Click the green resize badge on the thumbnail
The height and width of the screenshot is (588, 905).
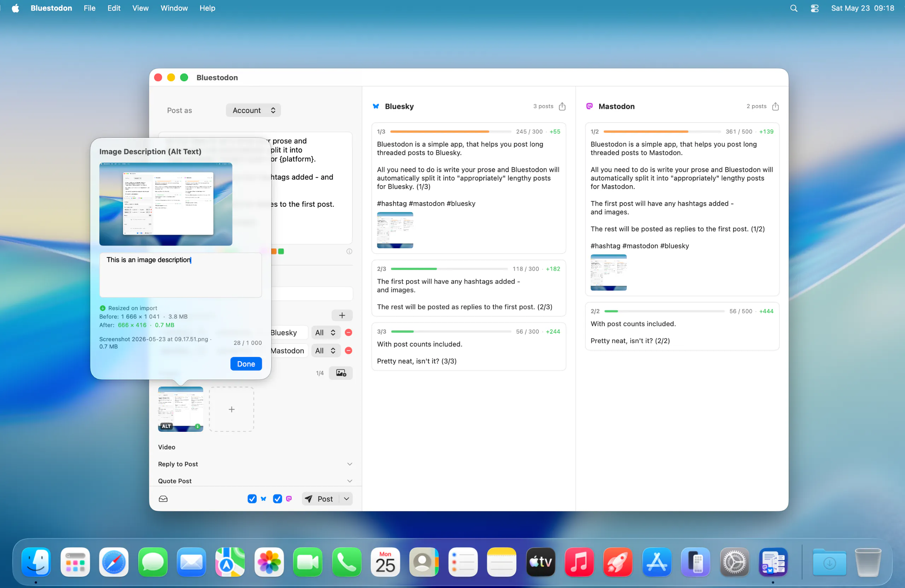coord(198,426)
